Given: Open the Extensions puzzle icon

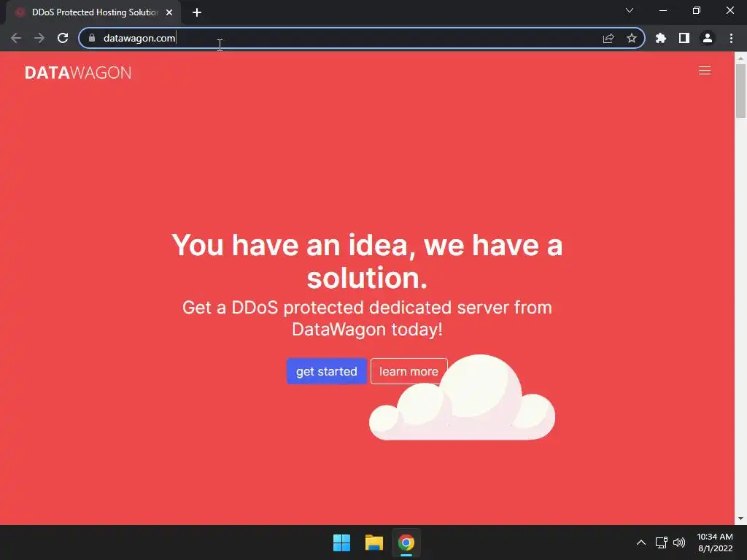Looking at the screenshot, I should point(661,38).
